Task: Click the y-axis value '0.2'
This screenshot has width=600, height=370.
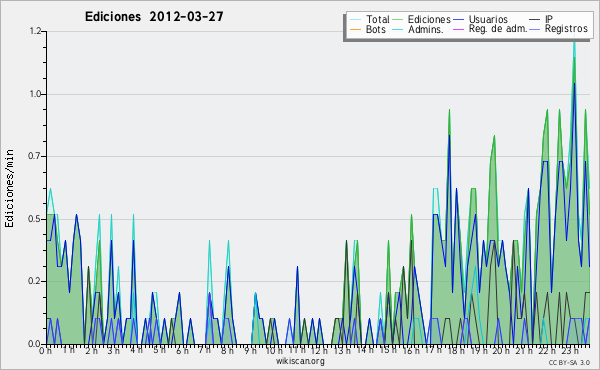Action: (x=35, y=281)
